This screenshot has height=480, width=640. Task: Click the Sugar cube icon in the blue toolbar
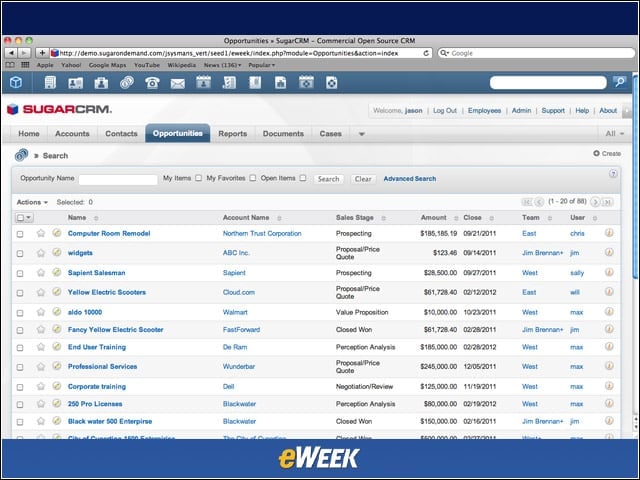pos(16,83)
